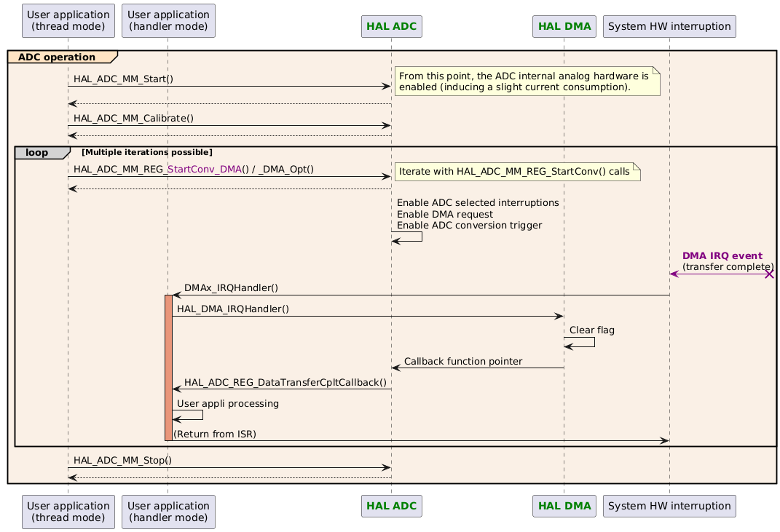
Task: Click '[Multiple iterations possible]' loop condition text
Action: [146, 152]
